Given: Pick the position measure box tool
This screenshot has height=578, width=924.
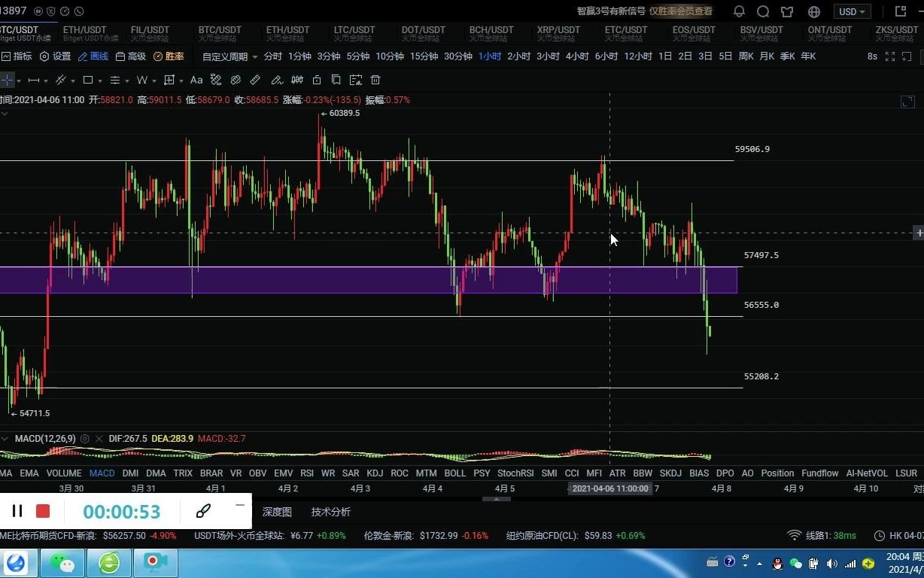Looking at the screenshot, I should pyautogui.click(x=169, y=80).
